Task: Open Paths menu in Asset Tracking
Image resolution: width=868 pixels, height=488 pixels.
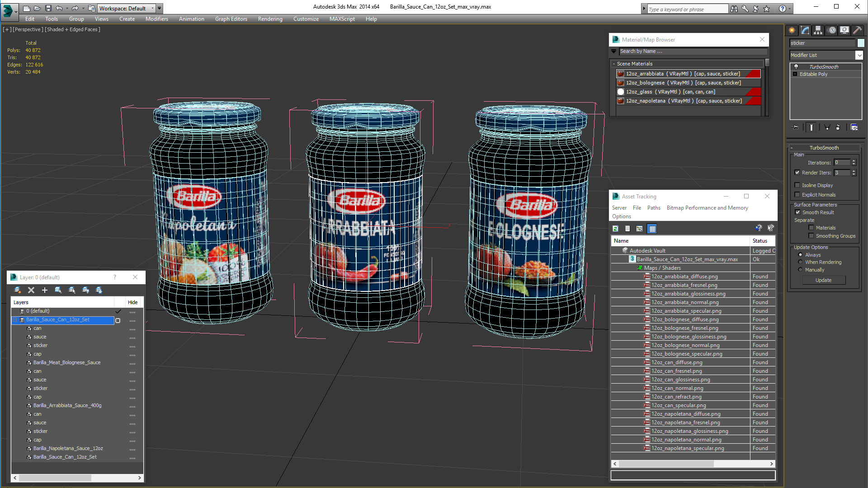Action: pos(654,208)
